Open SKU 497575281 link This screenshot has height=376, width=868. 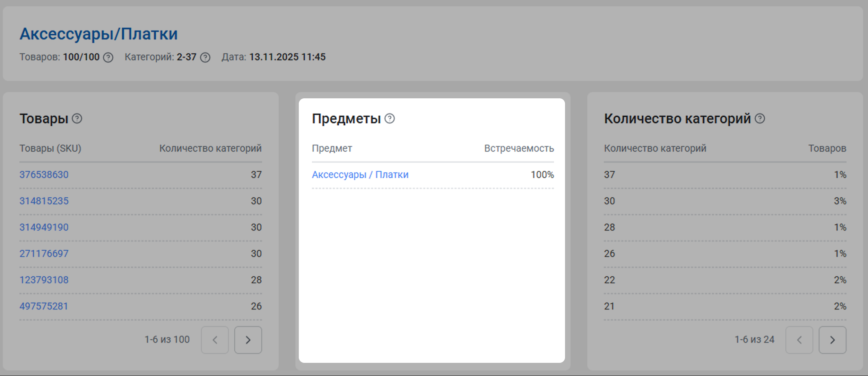pos(44,306)
